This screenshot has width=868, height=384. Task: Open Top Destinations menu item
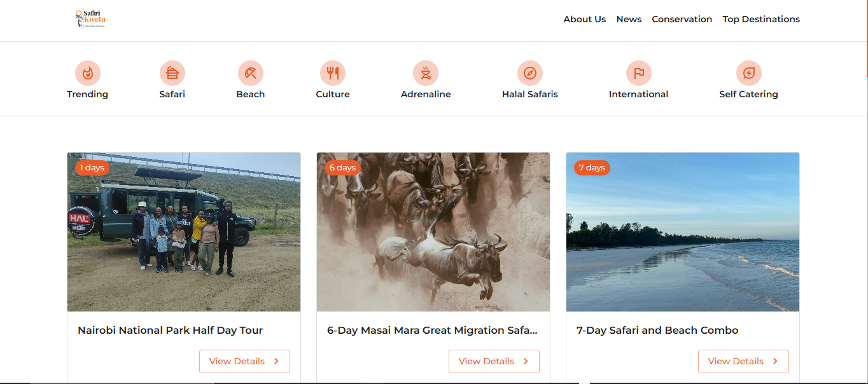point(761,19)
